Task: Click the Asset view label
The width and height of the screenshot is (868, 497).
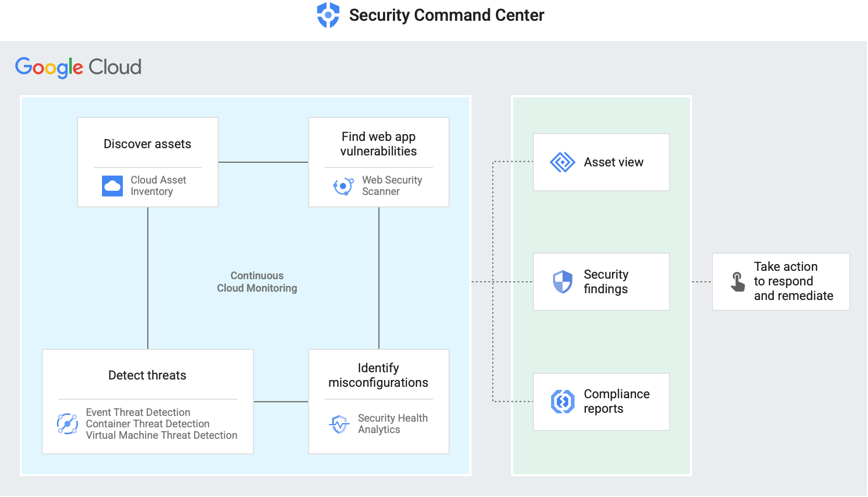Action: pyautogui.click(x=614, y=162)
